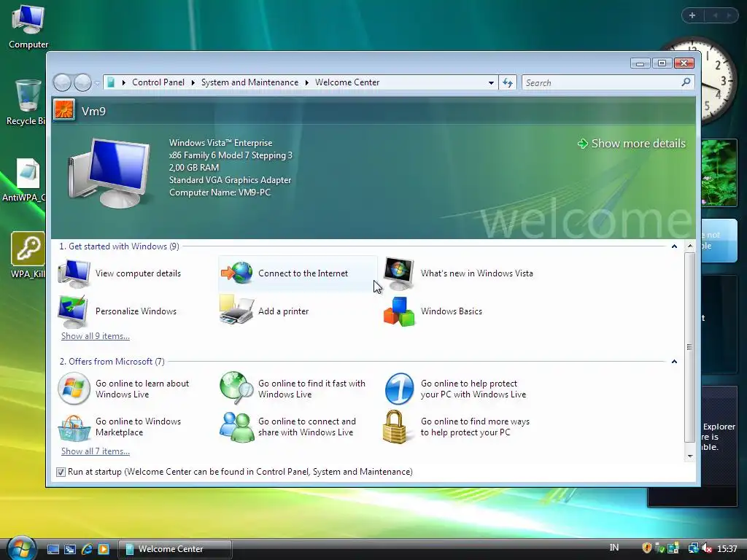The image size is (747, 560).
Task: Click the Computer Name: VM9-PC text
Action: coord(220,192)
